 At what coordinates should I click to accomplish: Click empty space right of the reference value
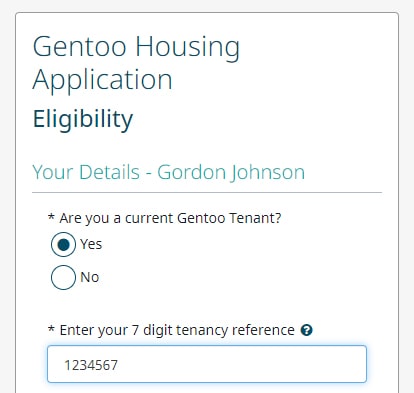[x=242, y=365]
